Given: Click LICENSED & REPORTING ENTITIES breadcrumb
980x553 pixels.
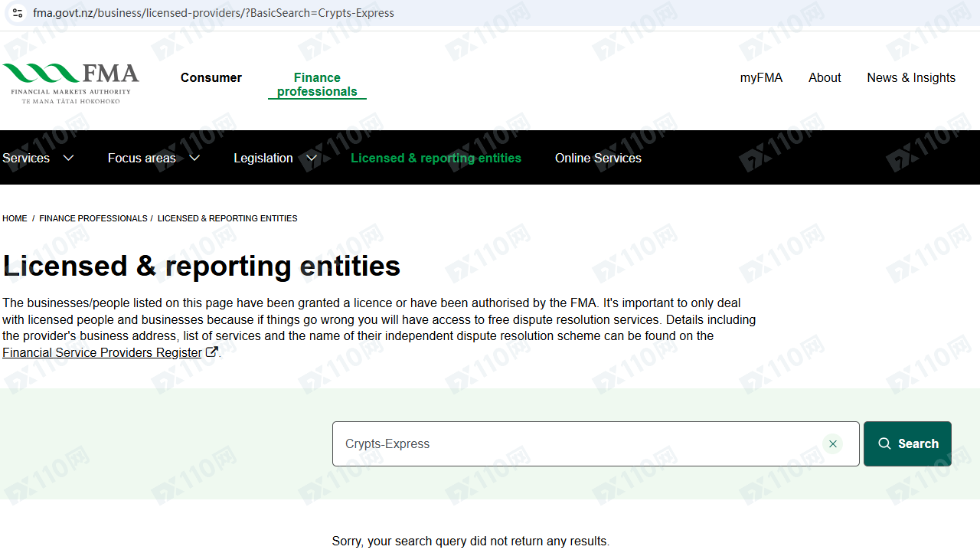Looking at the screenshot, I should [227, 218].
